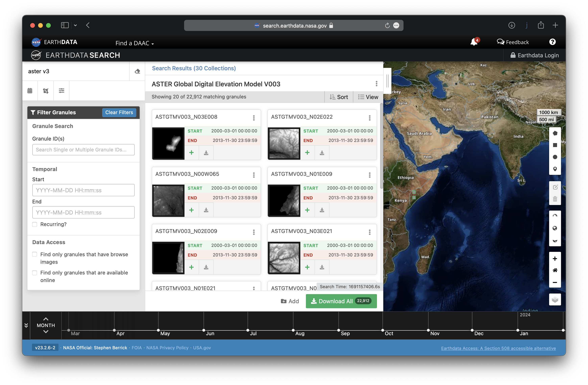Viewport: 588px width, 385px height.
Task: Select the rectangle draw tool on map
Action: tap(555, 145)
